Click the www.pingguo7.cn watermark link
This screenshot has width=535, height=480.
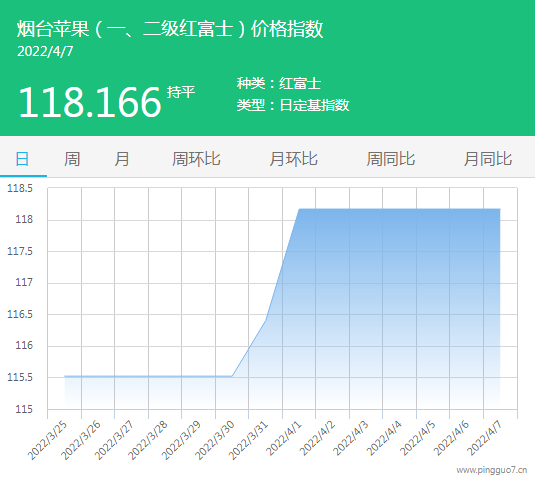[x=492, y=470]
